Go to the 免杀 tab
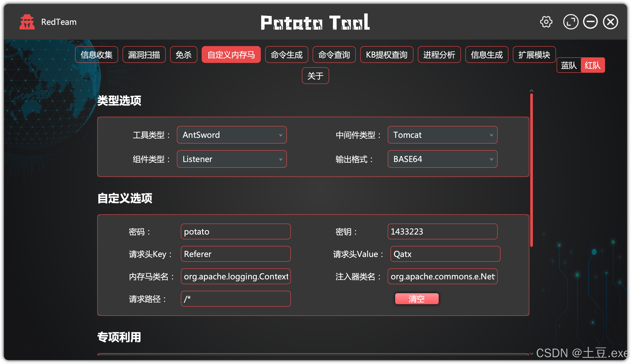This screenshot has width=631, height=364. point(183,55)
